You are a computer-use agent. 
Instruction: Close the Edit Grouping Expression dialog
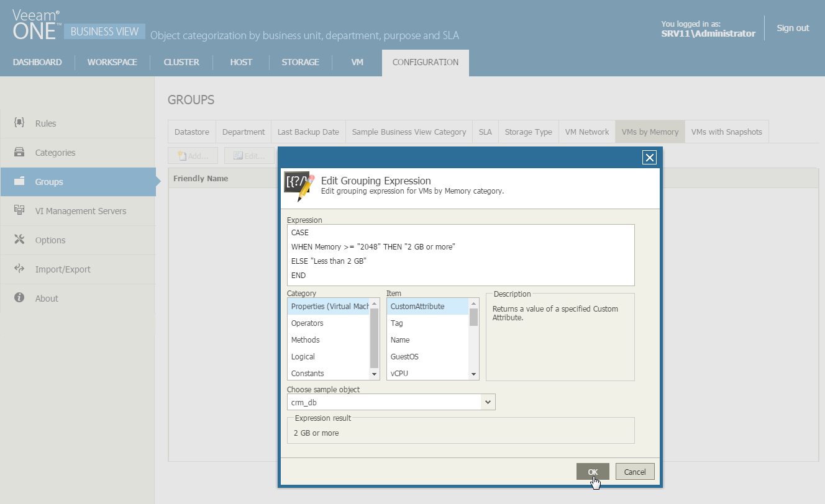tap(649, 158)
